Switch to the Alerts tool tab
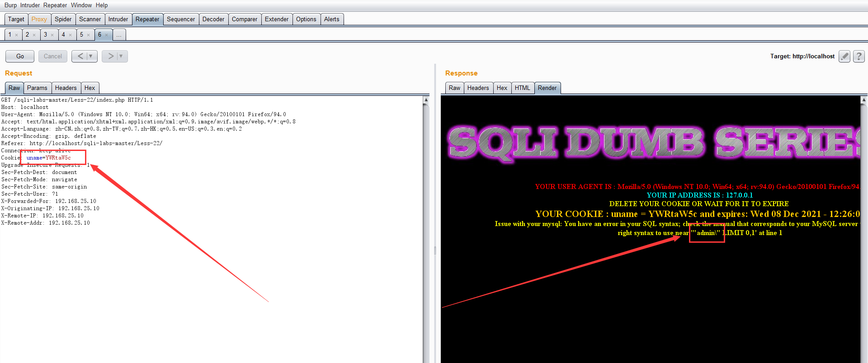The width and height of the screenshot is (868, 363). [x=332, y=19]
